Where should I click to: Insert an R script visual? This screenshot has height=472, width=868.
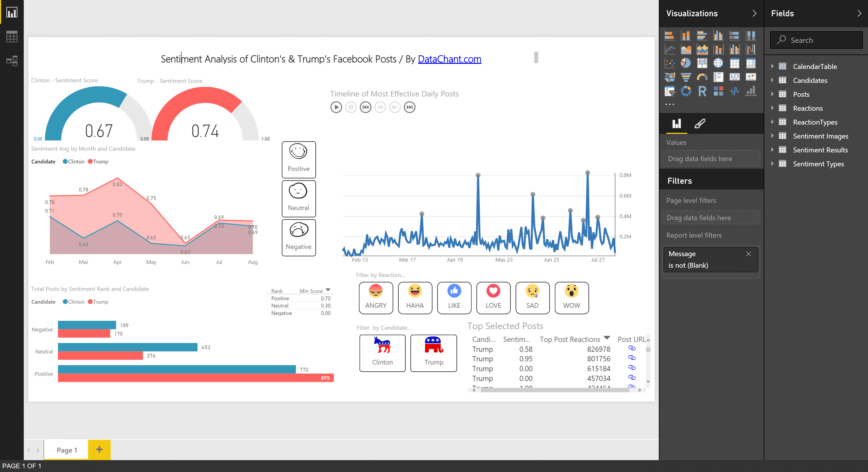tap(702, 91)
